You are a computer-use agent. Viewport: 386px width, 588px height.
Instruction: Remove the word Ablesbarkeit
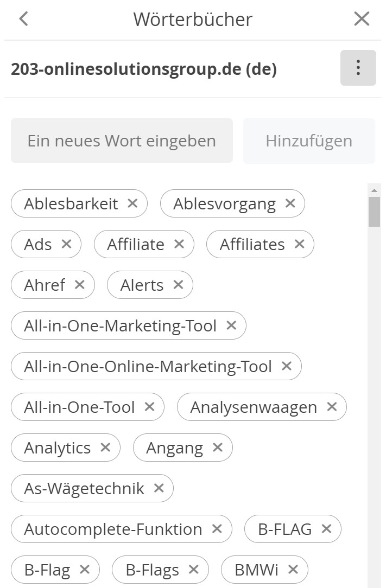(x=132, y=203)
